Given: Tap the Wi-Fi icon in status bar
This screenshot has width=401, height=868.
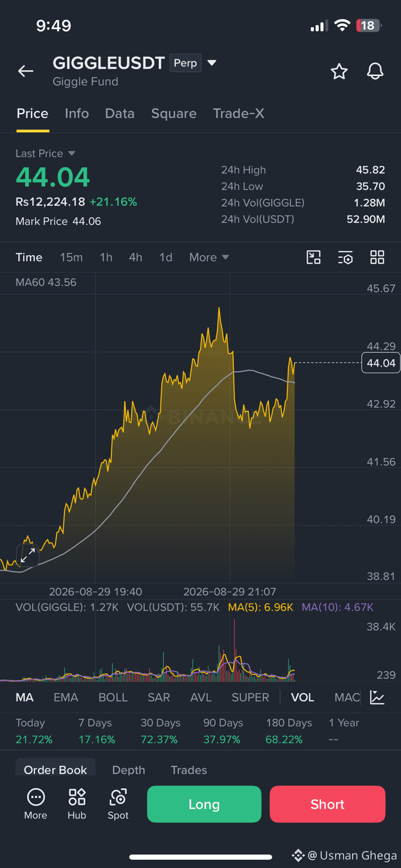Looking at the screenshot, I should tap(342, 26).
